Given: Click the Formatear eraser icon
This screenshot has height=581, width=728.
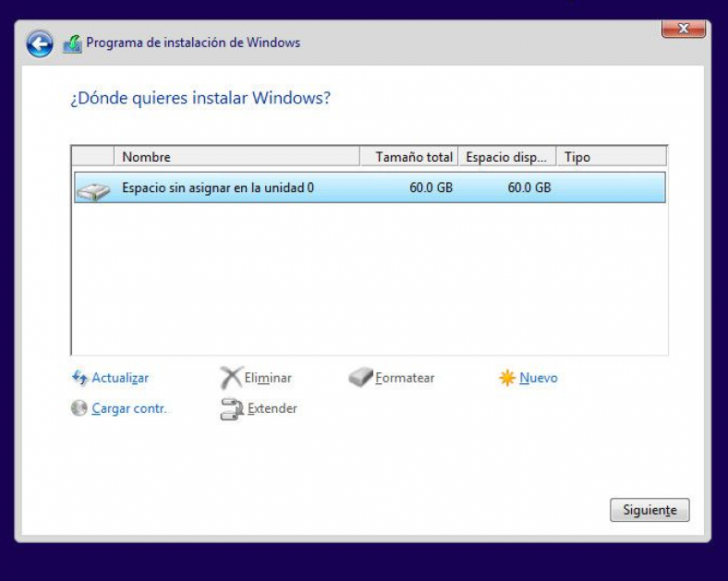Looking at the screenshot, I should tap(360, 377).
